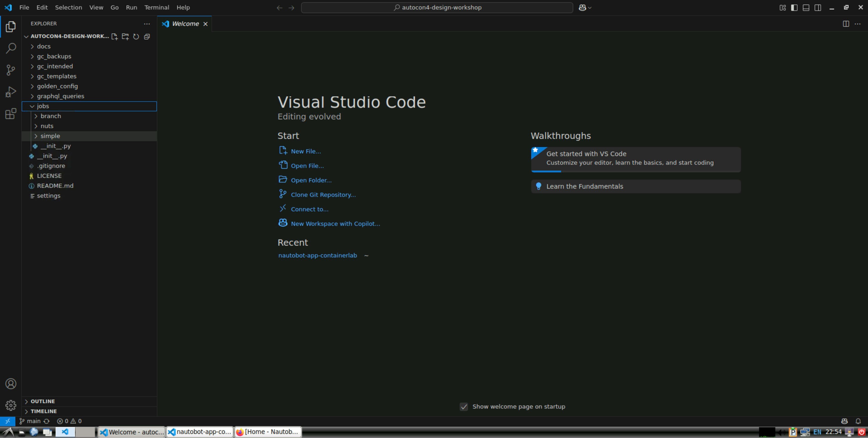Expand the OUTLINE section
The image size is (868, 438).
click(x=42, y=401)
